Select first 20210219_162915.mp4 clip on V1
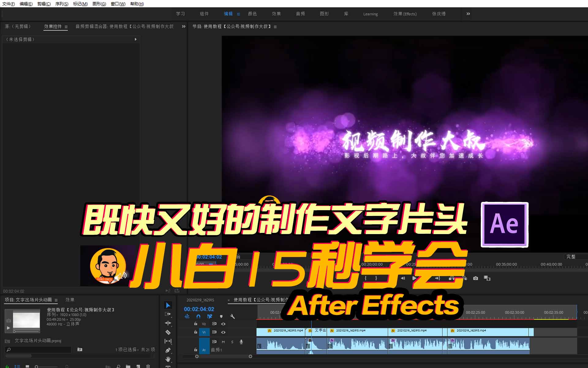This screenshot has height=368, width=588. click(281, 332)
